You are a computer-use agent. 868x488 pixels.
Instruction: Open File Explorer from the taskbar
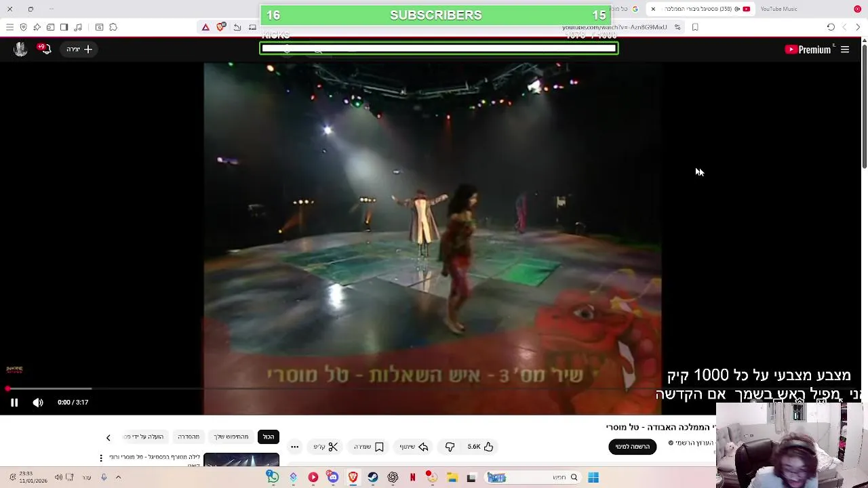pos(452,477)
